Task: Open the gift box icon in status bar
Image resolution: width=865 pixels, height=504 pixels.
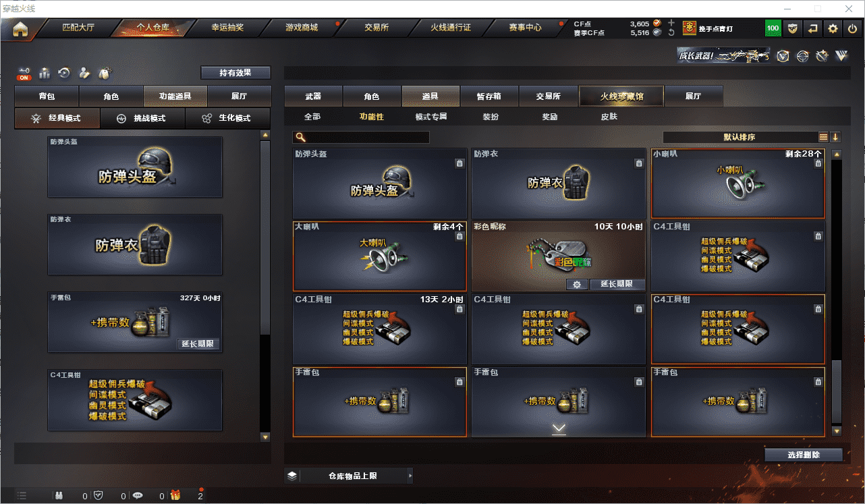Action: (175, 496)
